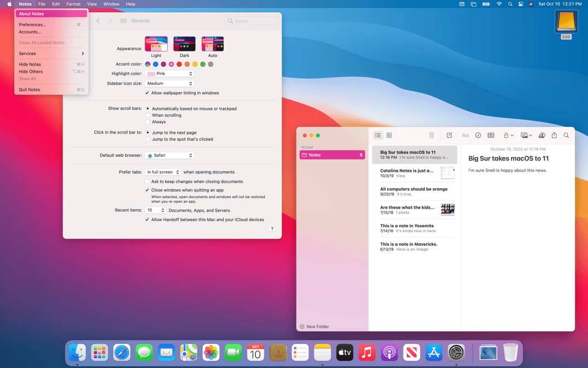Open Recent items count dropdown
588x368 pixels.
[155, 210]
